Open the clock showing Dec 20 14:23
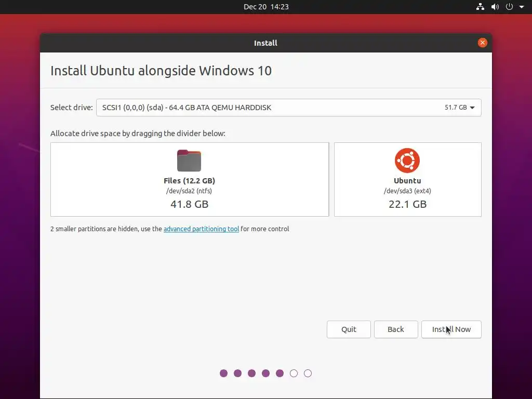The width and height of the screenshot is (532, 399). (x=266, y=7)
